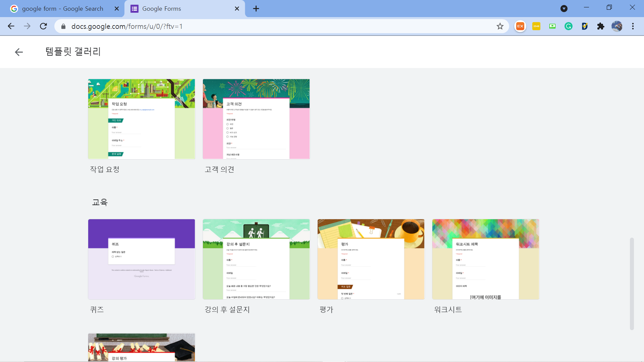Open the 워크시트 template
This screenshot has width=644, height=362.
pos(486,259)
